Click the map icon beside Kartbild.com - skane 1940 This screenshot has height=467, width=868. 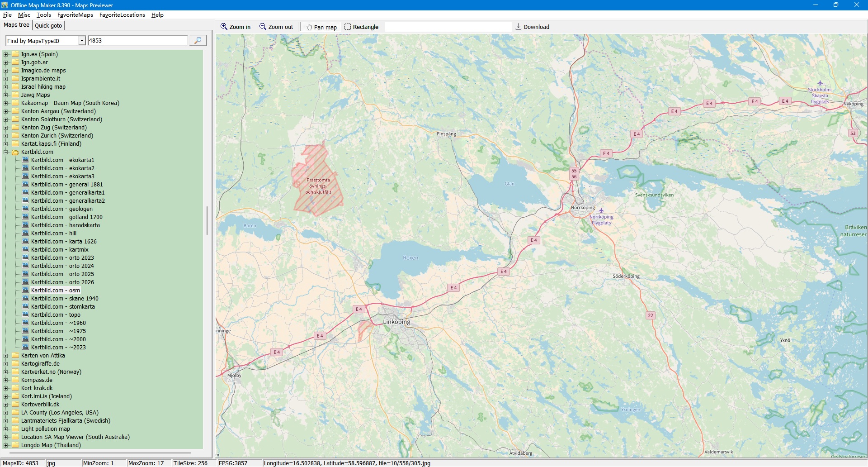point(25,298)
